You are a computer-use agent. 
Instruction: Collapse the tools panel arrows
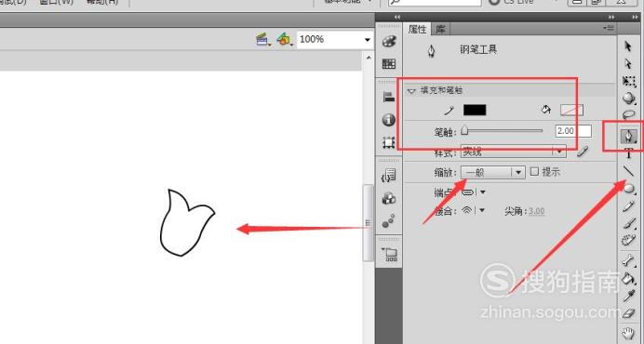(x=636, y=17)
